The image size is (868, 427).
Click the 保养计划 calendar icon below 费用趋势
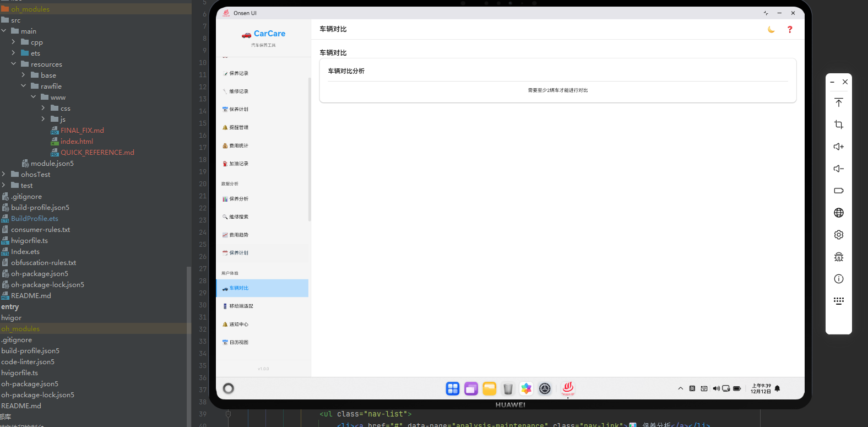click(x=225, y=253)
